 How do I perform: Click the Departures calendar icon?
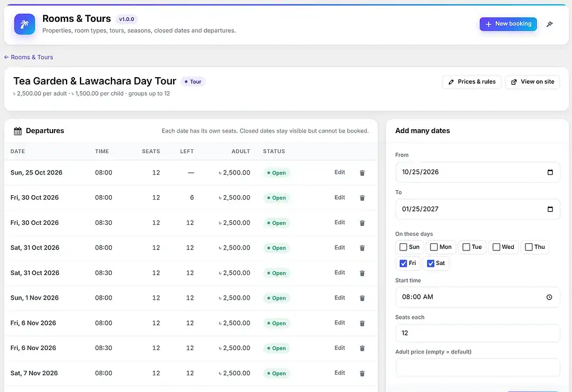pyautogui.click(x=17, y=131)
